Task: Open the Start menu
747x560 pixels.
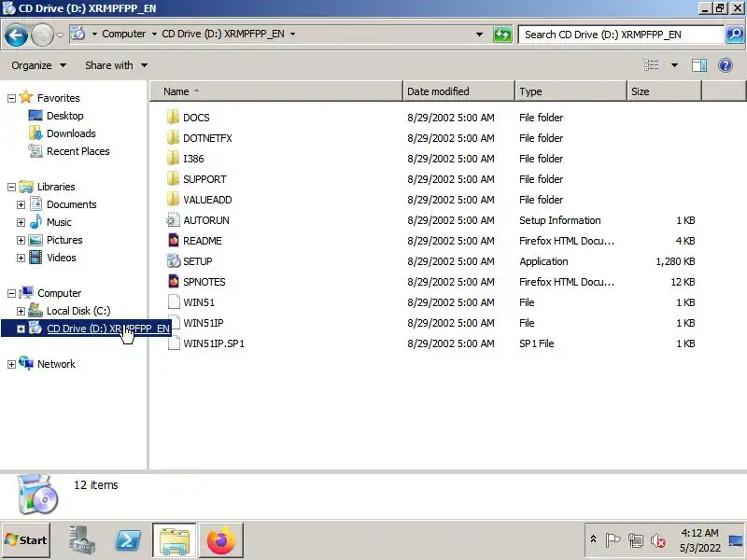Action: pyautogui.click(x=26, y=540)
